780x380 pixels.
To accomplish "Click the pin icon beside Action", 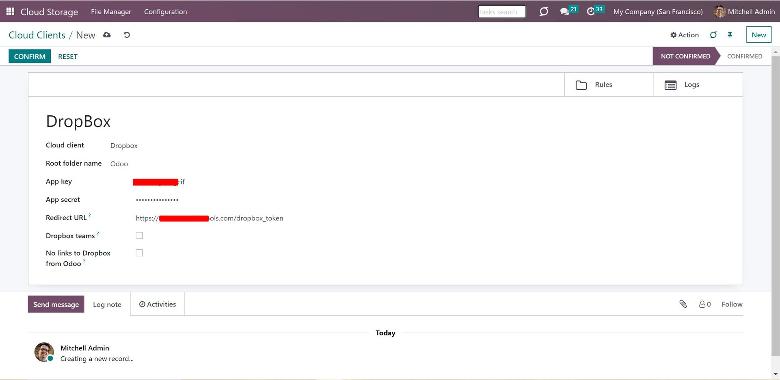I will pos(730,35).
